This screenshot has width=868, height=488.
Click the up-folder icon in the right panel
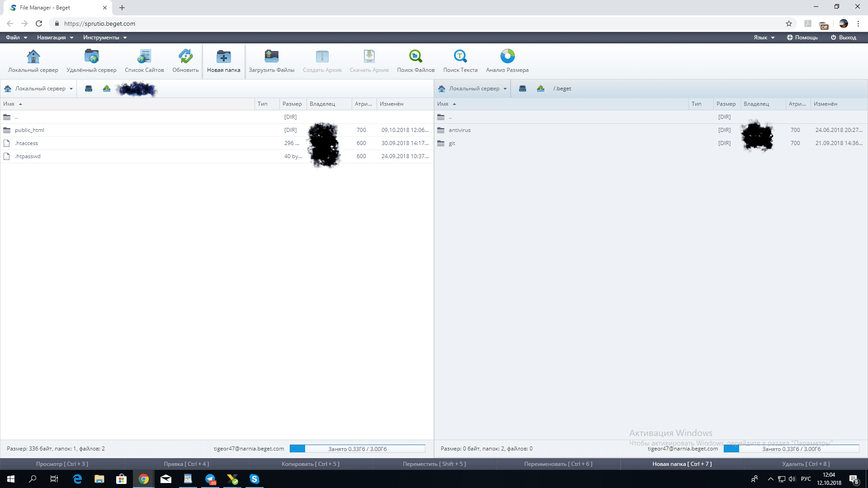[541, 89]
